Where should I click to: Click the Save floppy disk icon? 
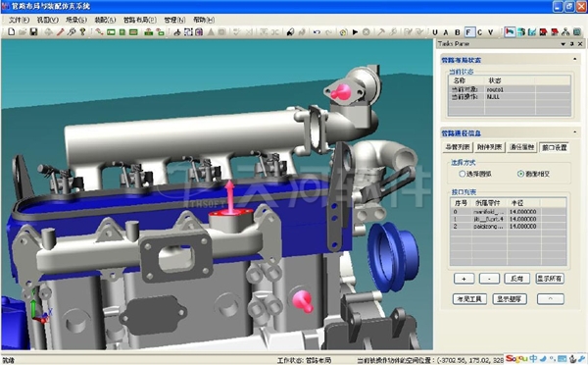click(33, 32)
